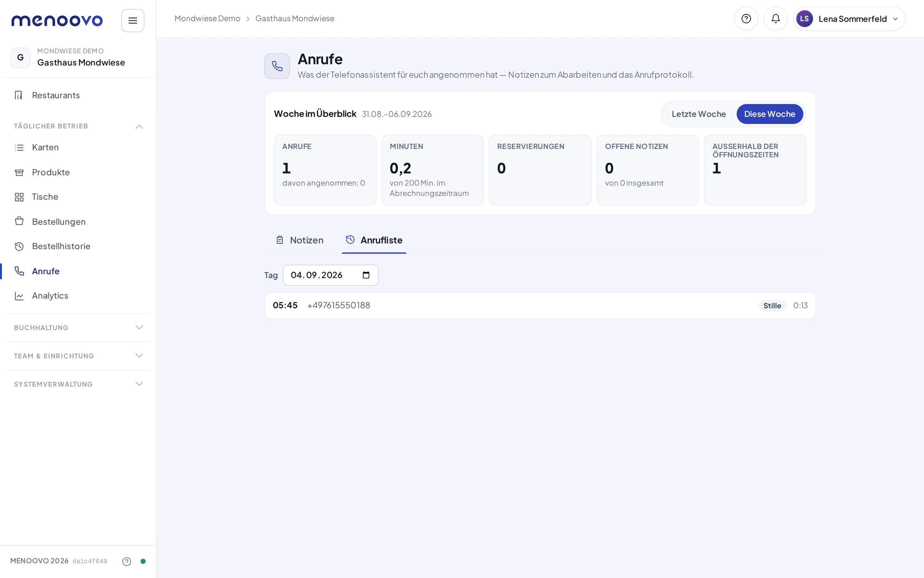924x578 pixels.
Task: Switch to the Notizen tab
Action: [x=300, y=240]
